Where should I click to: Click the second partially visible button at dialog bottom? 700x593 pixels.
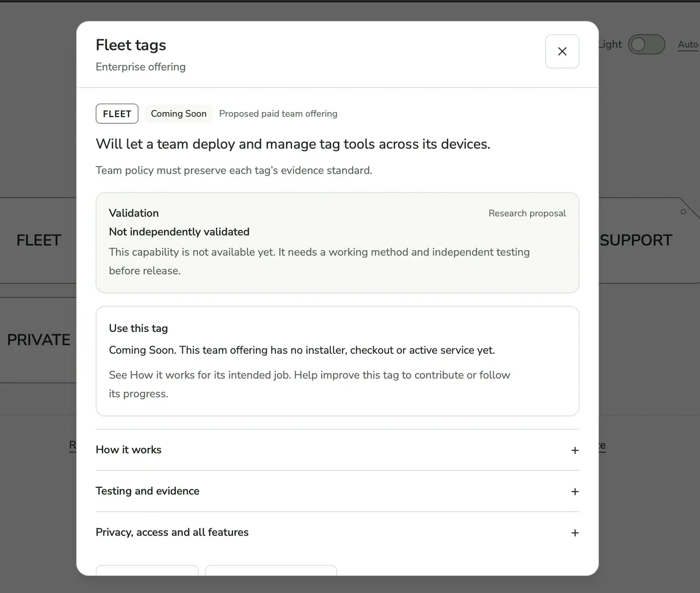271,570
